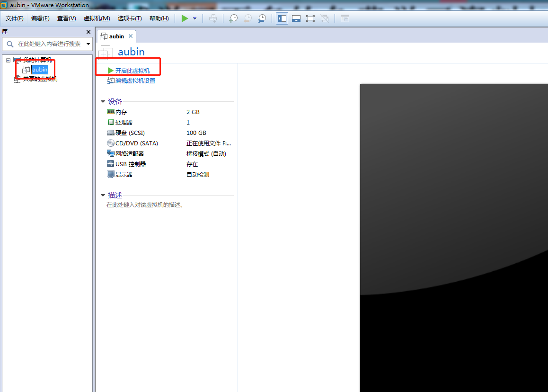
Task: Click the wrench icon beside 编辑虚拟机设置
Action: (110, 81)
